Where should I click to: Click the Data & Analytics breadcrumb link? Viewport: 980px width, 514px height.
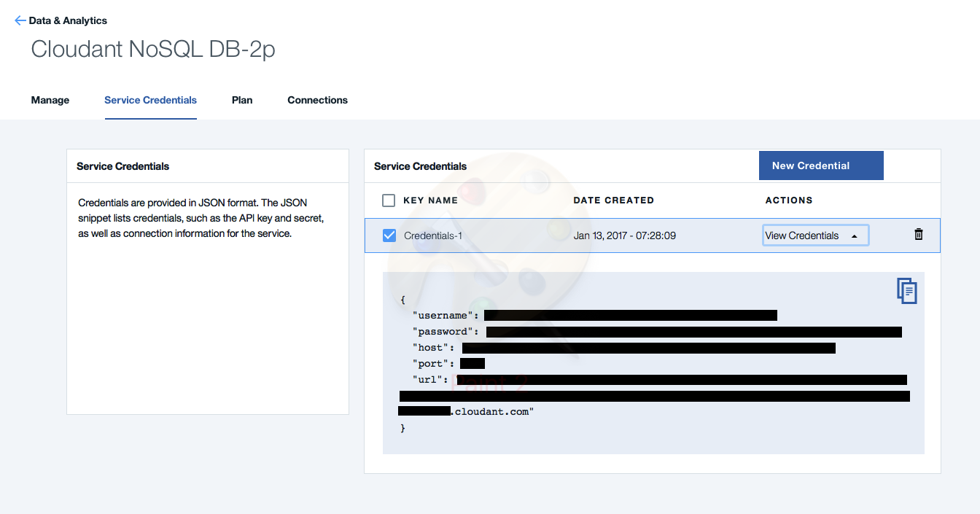point(68,20)
